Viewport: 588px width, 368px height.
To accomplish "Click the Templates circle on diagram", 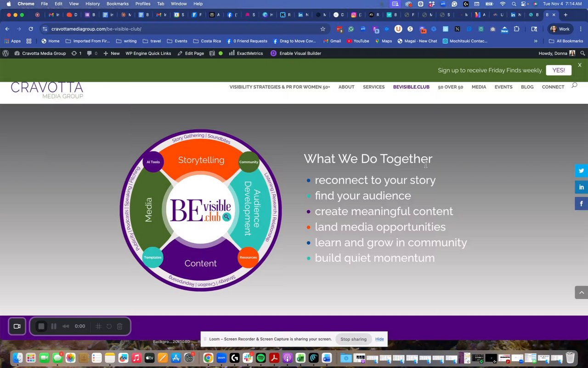I will tap(153, 257).
